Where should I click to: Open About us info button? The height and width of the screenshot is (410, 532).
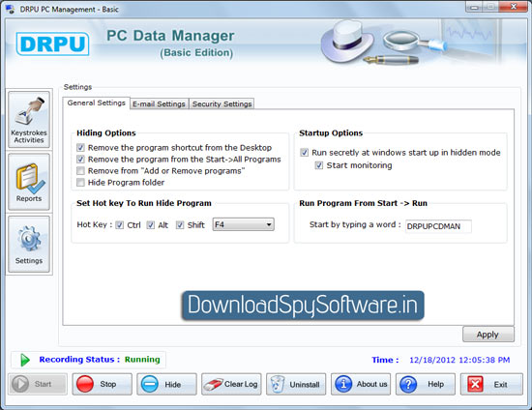point(361,384)
